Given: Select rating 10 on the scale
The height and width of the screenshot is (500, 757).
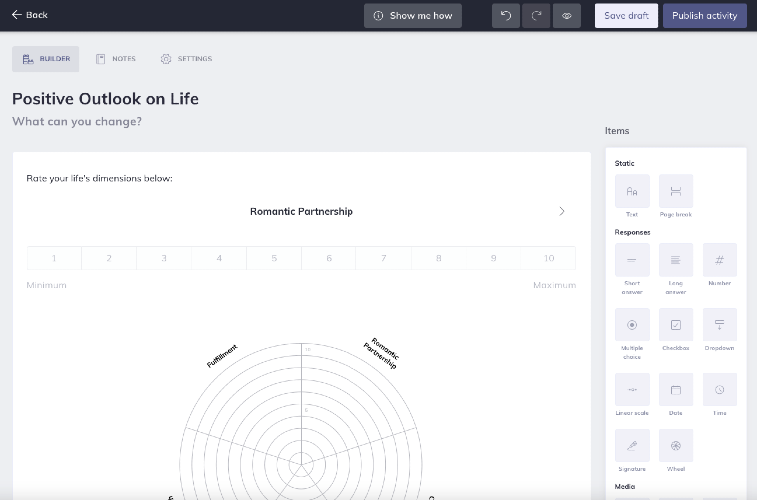Looking at the screenshot, I should [x=548, y=258].
